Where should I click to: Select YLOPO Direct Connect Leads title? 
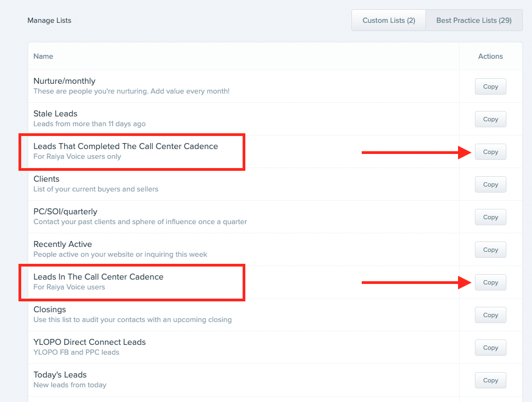pos(90,342)
